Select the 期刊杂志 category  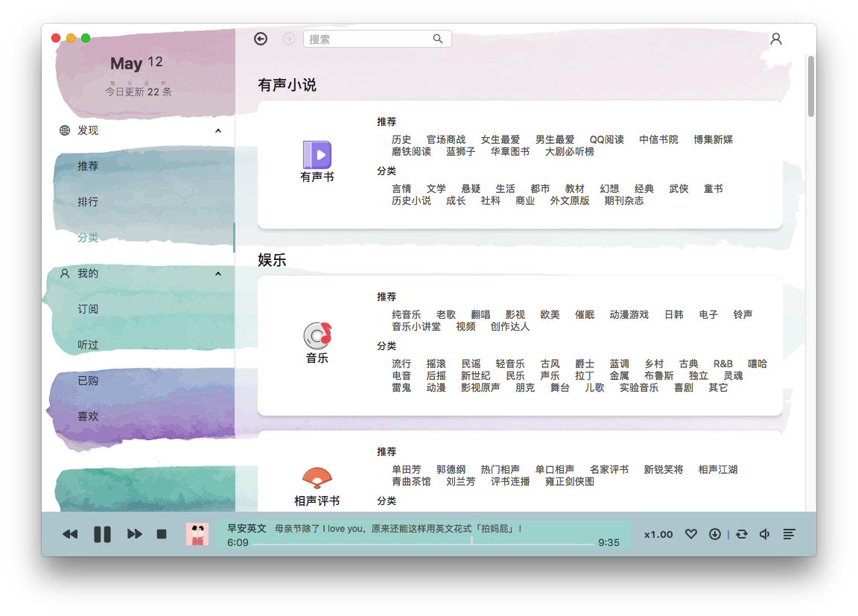point(624,201)
